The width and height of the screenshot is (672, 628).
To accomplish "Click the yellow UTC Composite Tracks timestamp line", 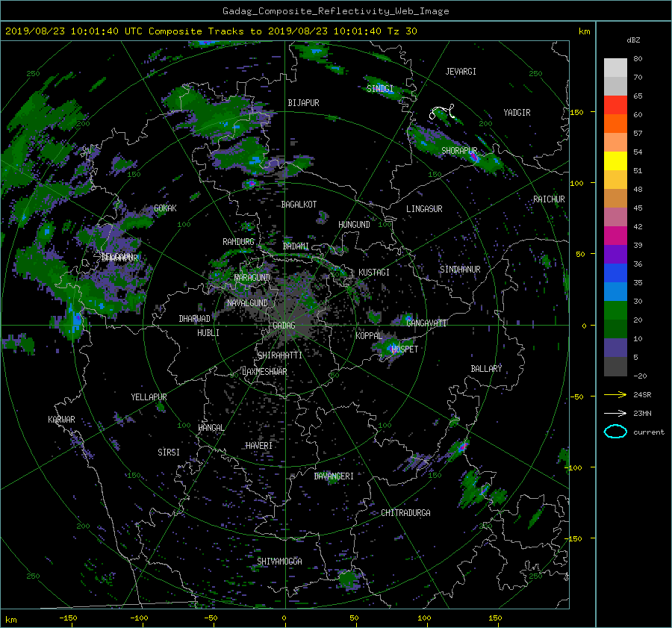I will point(211,31).
